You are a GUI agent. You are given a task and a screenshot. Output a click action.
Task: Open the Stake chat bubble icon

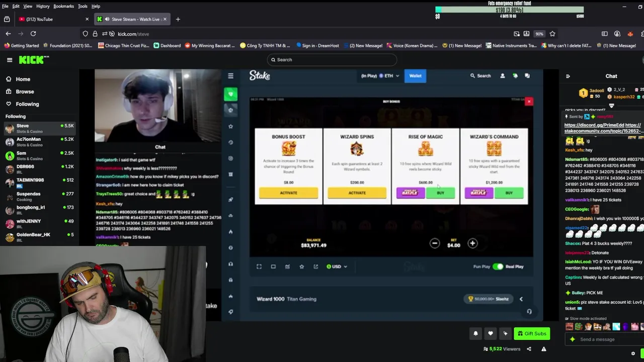coord(527,76)
